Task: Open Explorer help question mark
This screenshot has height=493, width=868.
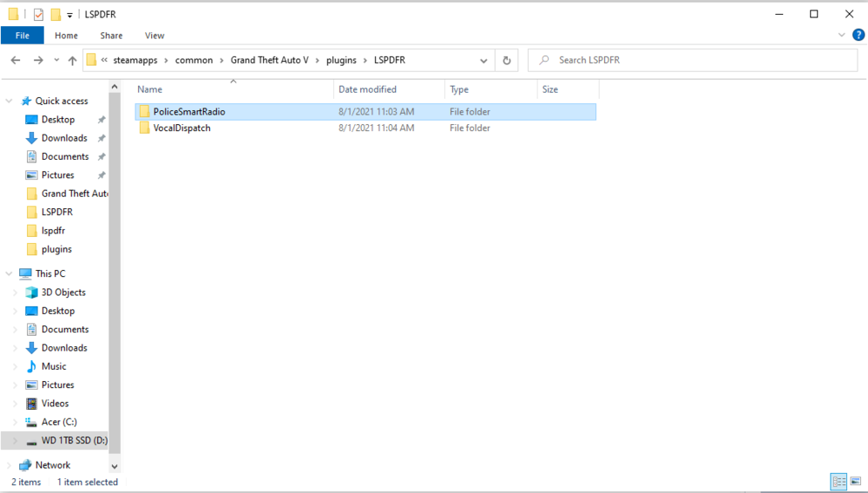Action: 858,35
